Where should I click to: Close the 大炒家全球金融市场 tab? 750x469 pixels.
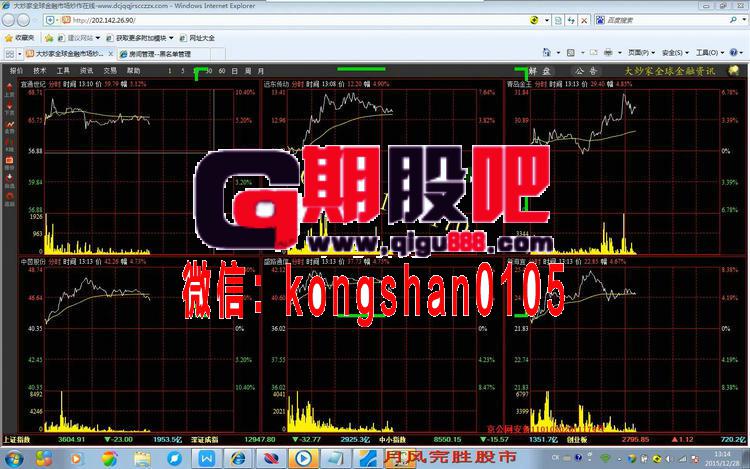coord(111,54)
